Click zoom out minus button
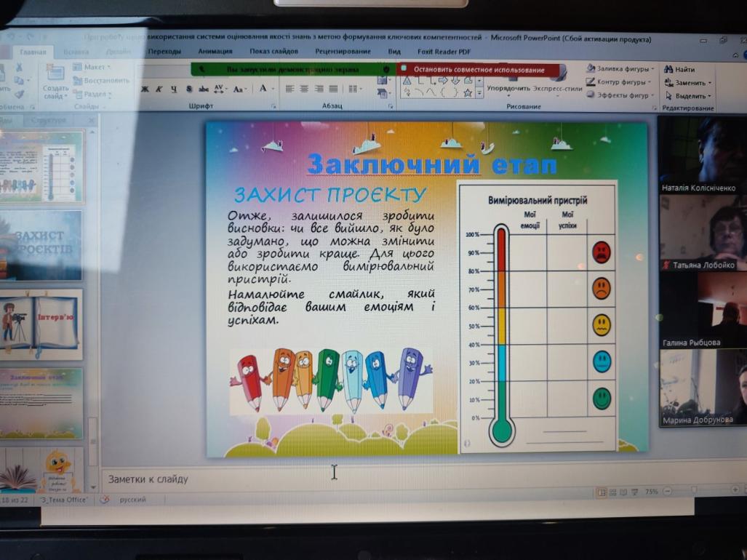 coord(668,490)
